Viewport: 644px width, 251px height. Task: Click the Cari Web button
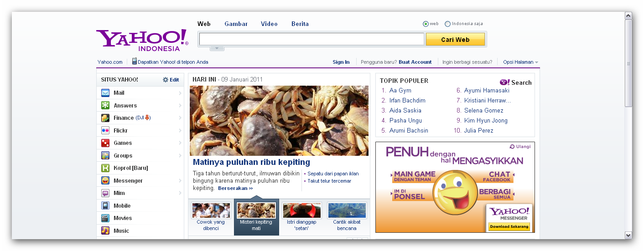pyautogui.click(x=455, y=40)
